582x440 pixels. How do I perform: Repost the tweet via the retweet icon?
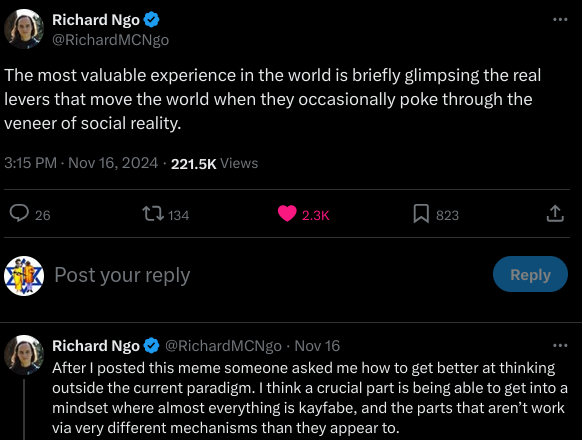(153, 214)
